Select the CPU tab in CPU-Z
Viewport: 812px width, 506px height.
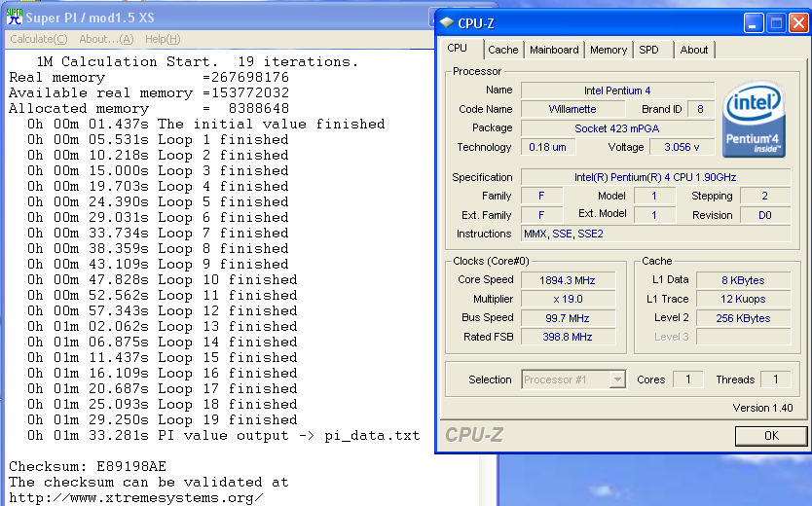coord(458,48)
